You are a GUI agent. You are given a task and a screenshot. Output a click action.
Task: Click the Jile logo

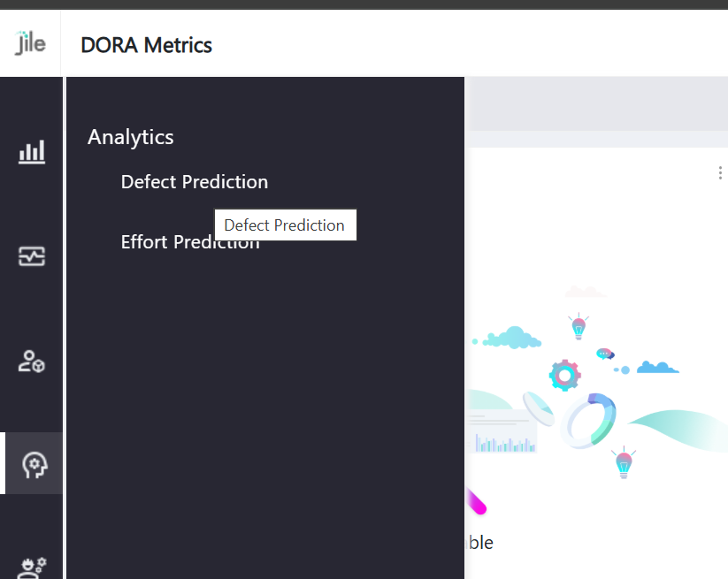click(x=30, y=42)
